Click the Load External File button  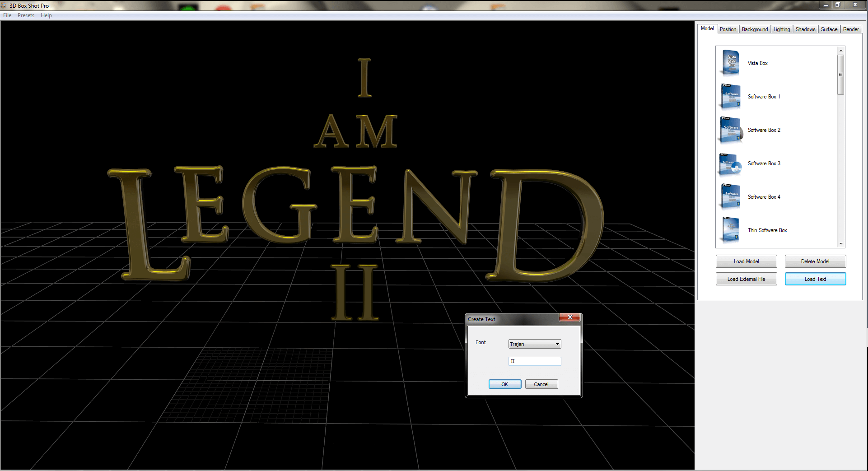[x=746, y=279]
